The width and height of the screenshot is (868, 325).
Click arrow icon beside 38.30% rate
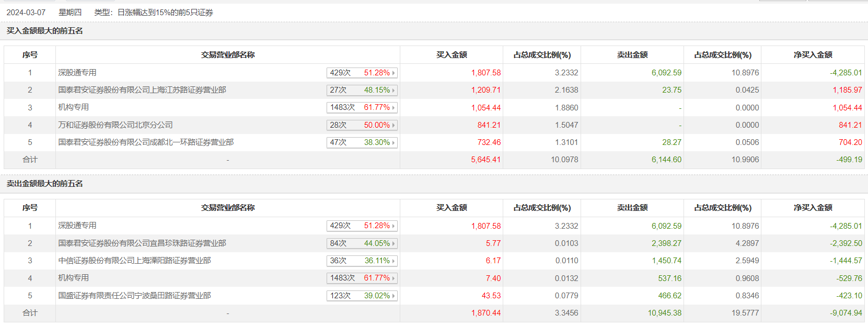point(394,143)
